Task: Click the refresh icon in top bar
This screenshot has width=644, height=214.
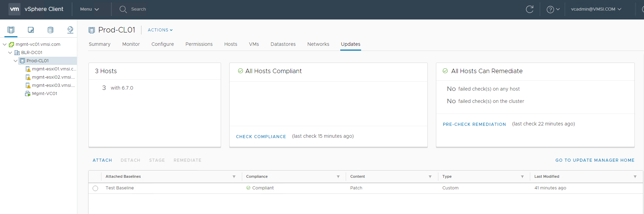Action: 530,9
